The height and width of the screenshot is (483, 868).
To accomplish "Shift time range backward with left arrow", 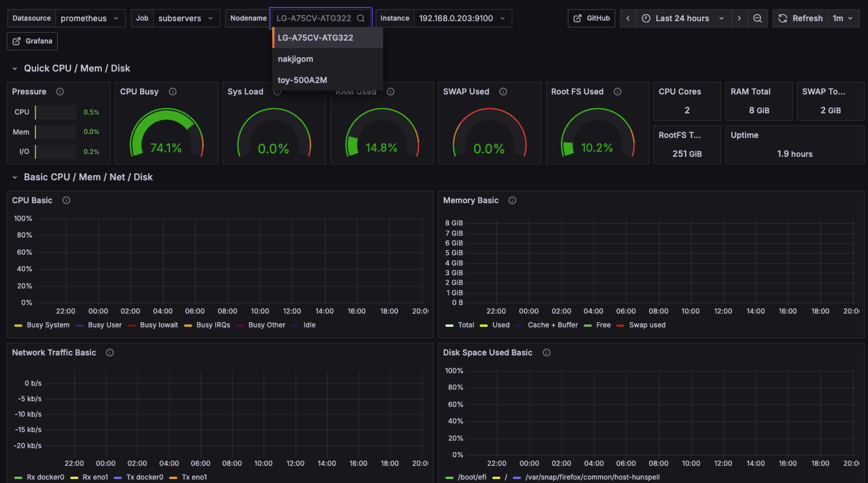I will pos(628,18).
